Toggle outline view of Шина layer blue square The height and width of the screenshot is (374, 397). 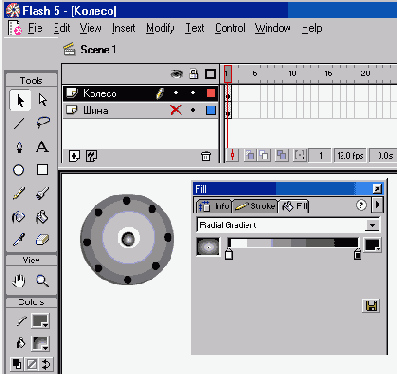click(x=211, y=110)
